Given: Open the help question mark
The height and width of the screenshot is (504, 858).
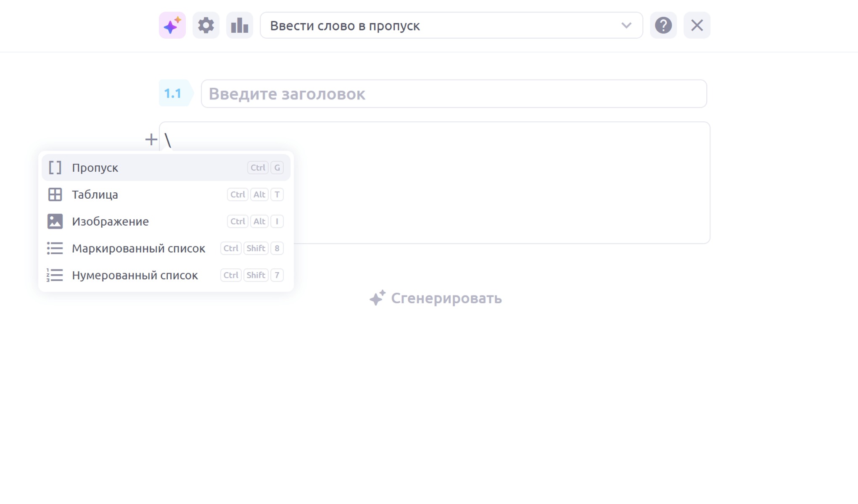Looking at the screenshot, I should [x=663, y=25].
